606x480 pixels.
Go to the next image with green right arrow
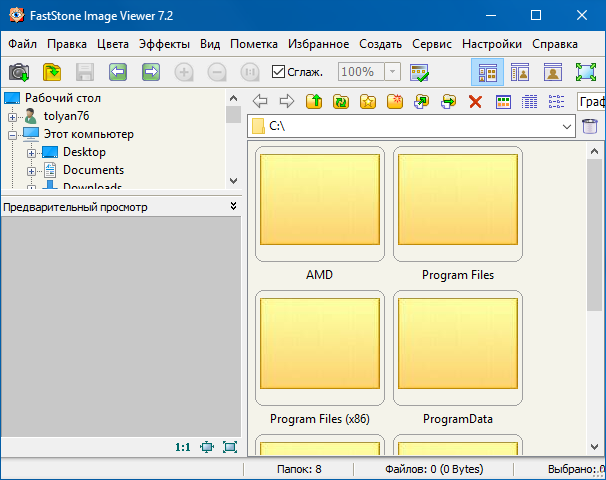click(151, 72)
